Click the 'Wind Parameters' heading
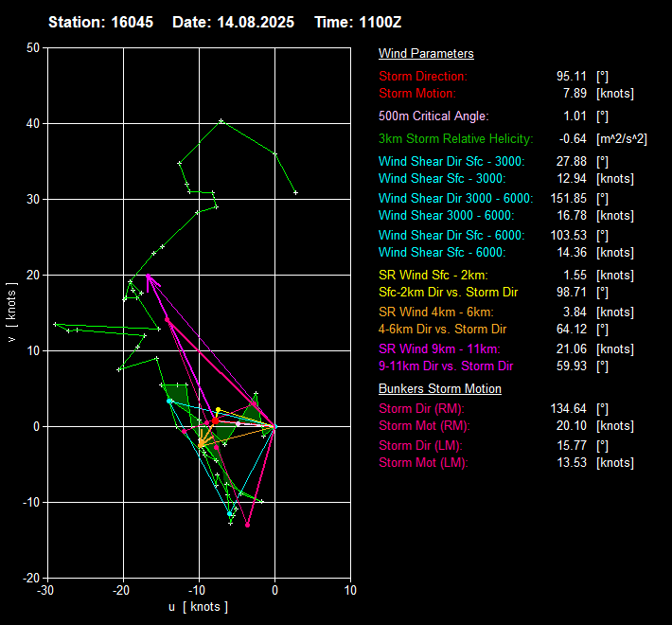The image size is (672, 625). [426, 54]
